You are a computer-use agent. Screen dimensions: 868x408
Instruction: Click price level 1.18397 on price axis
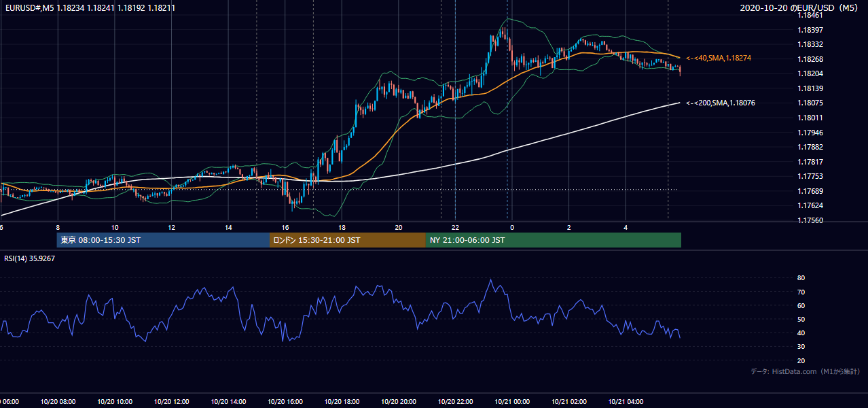coord(809,29)
